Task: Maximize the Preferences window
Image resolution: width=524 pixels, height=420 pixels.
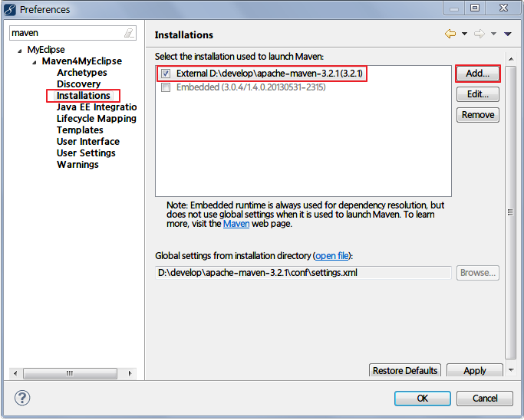Action: click(x=475, y=8)
